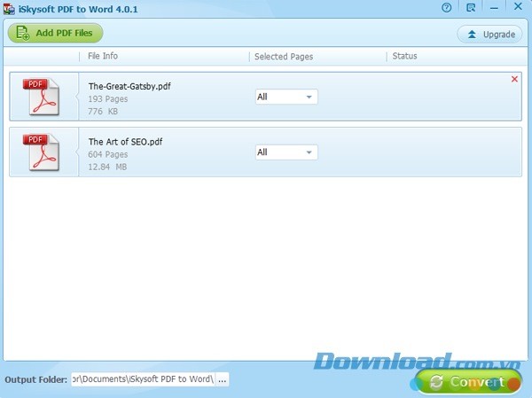This screenshot has width=532, height=398.
Task: Click the Output Folder path field
Action: tap(143, 379)
